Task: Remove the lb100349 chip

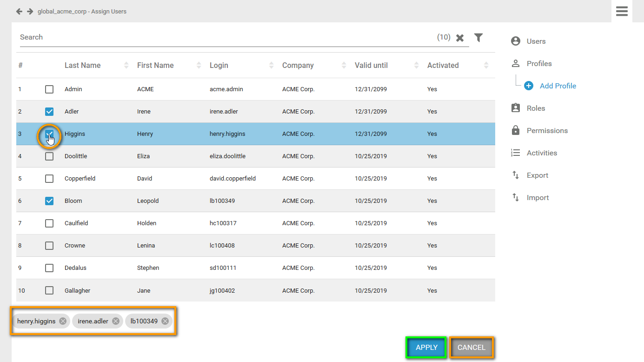Action: pyautogui.click(x=165, y=321)
